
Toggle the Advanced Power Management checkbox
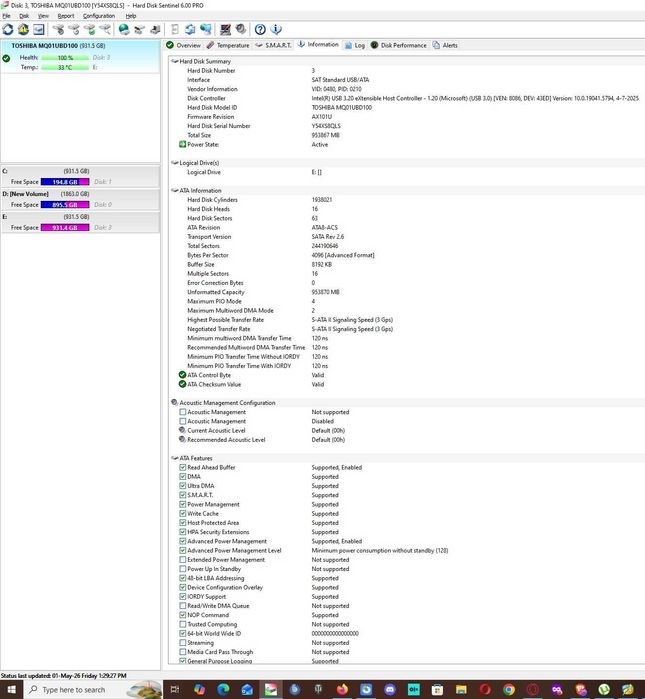[183, 541]
